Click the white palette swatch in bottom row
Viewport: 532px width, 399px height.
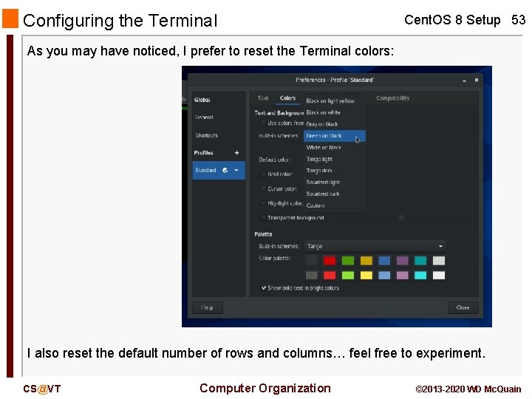tap(439, 275)
